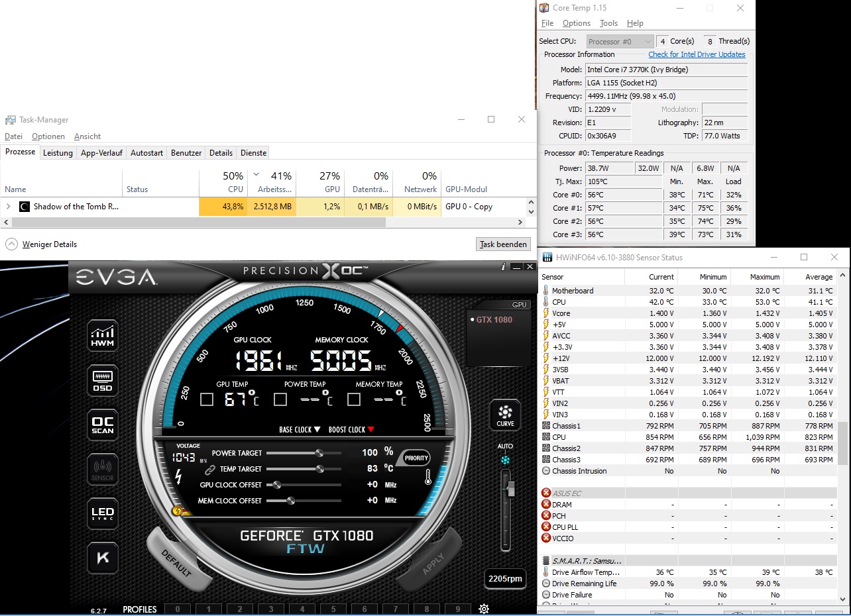Open the OSD settings button

[x=103, y=381]
